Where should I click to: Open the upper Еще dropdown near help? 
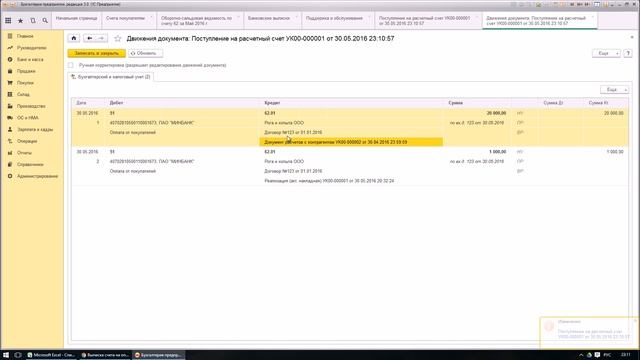click(x=606, y=53)
